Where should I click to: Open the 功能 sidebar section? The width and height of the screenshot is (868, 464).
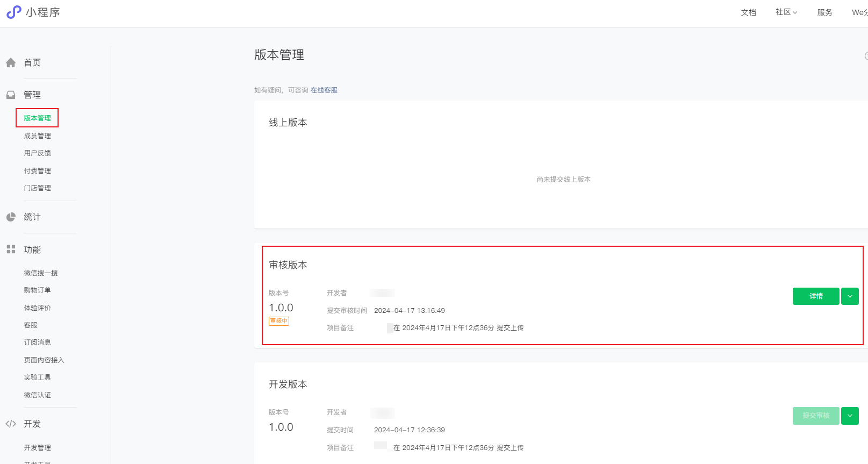tap(32, 249)
